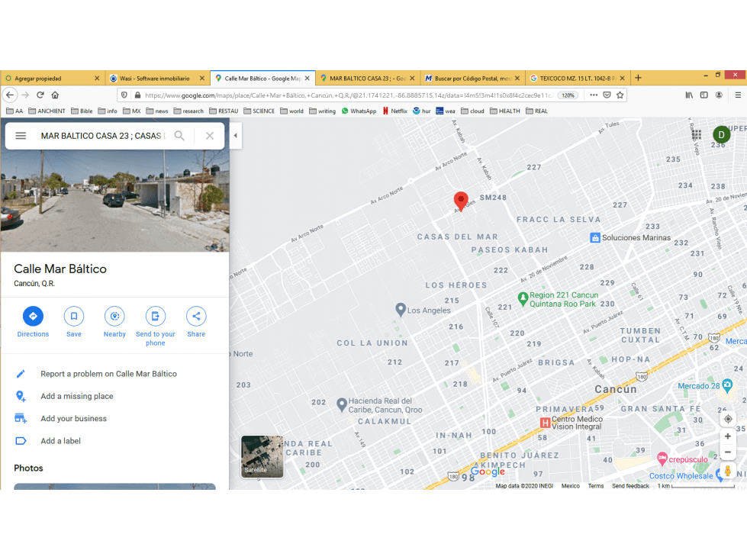Close the Calle Mar Báltico tab
Image resolution: width=747 pixels, height=560 pixels.
point(307,78)
